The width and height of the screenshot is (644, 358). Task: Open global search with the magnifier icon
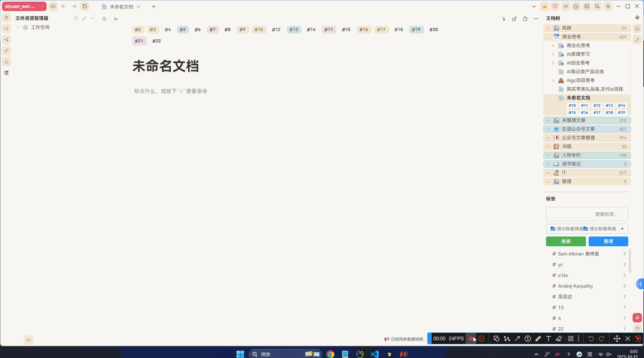coord(597,6)
